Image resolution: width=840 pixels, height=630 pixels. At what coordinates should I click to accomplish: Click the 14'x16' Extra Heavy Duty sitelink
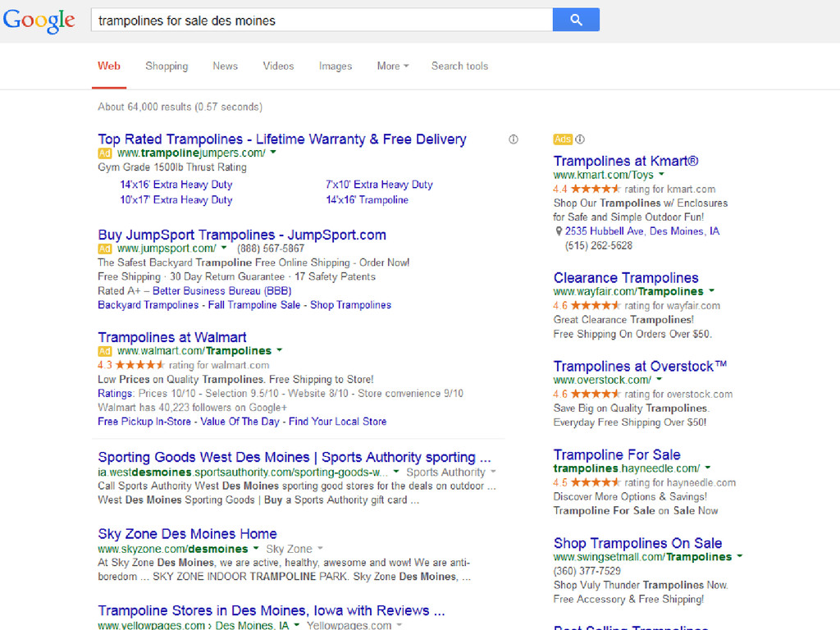click(x=176, y=185)
